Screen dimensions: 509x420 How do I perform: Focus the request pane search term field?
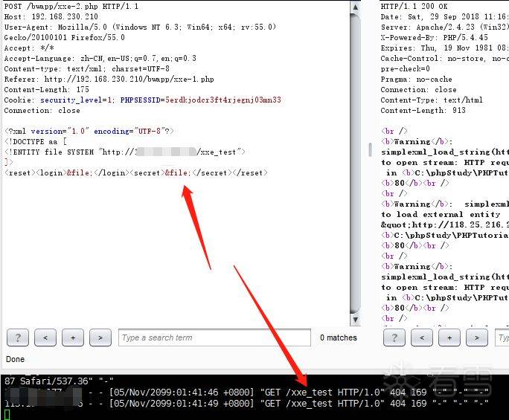(x=214, y=337)
